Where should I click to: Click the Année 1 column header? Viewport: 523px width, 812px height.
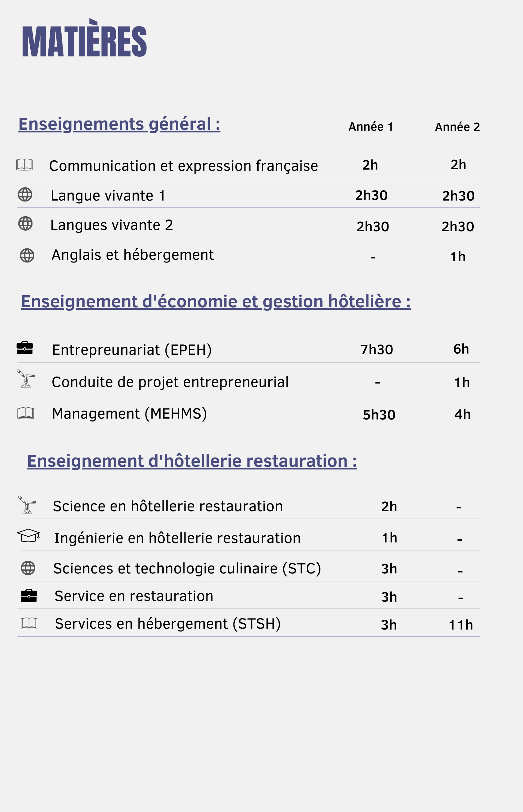[x=371, y=127]
